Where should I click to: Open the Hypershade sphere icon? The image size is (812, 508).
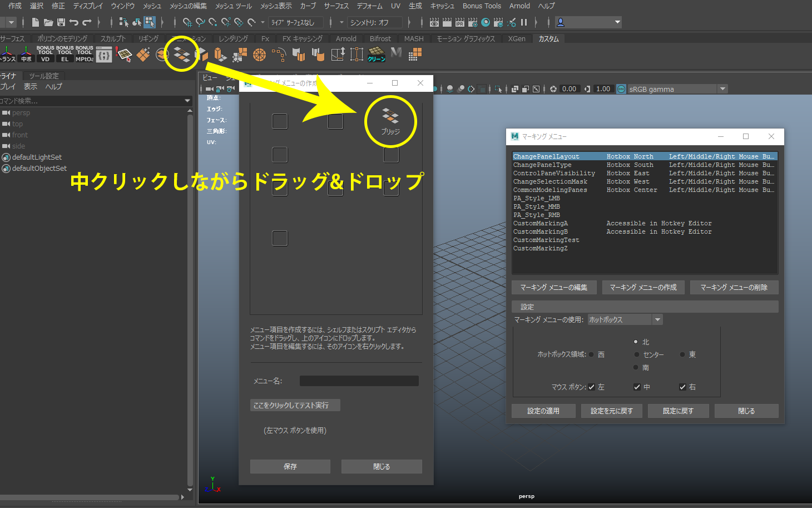(486, 22)
